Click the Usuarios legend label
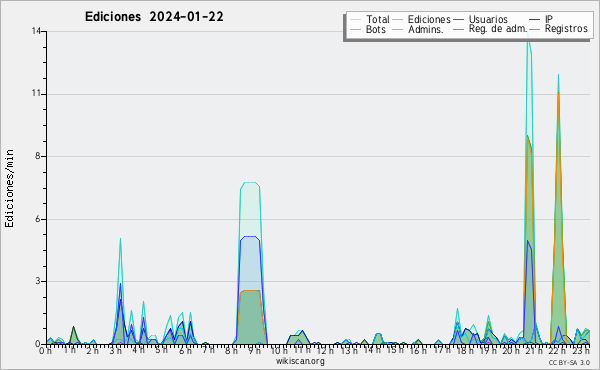The image size is (600, 370). pyautogui.click(x=488, y=19)
